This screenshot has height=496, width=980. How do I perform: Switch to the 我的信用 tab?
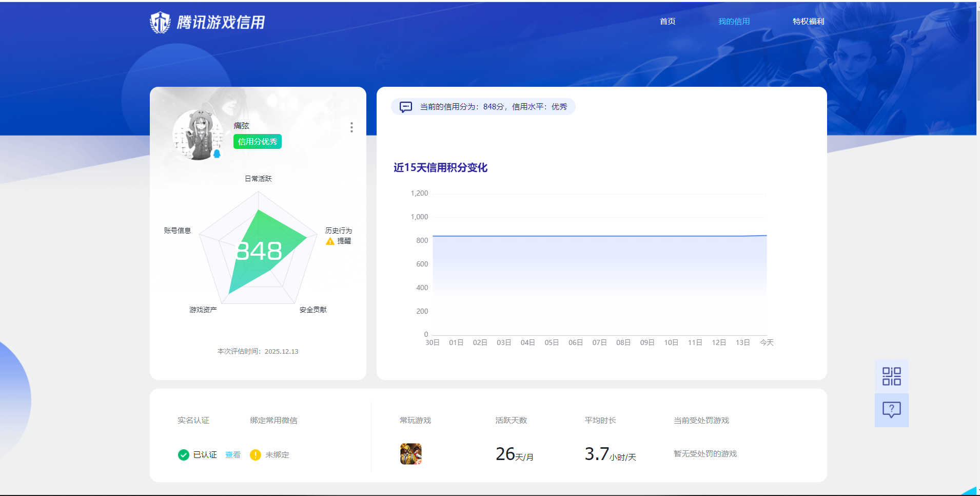coord(734,22)
